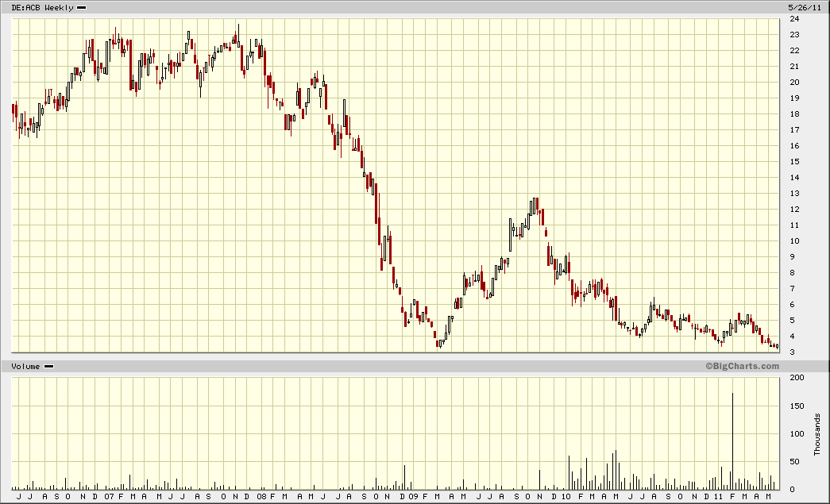Click the 'DE:ACB Weekly' chart title
The height and width of the screenshot is (504, 830).
[x=42, y=7]
